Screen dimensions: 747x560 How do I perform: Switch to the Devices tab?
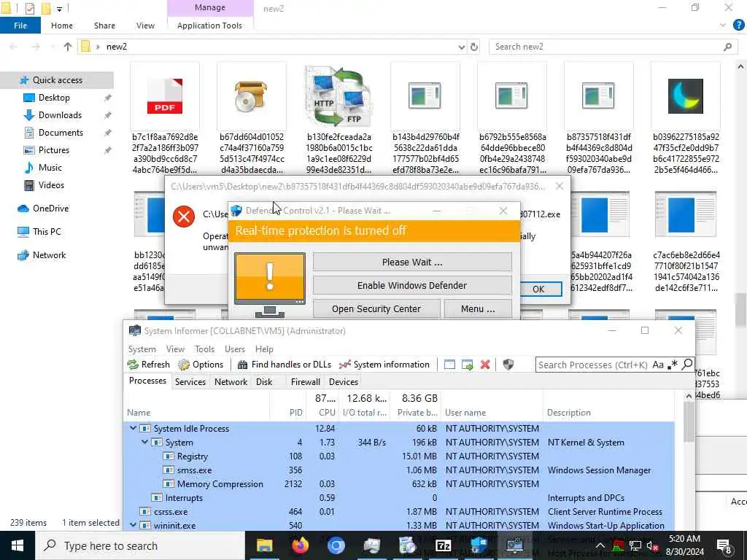coord(344,381)
